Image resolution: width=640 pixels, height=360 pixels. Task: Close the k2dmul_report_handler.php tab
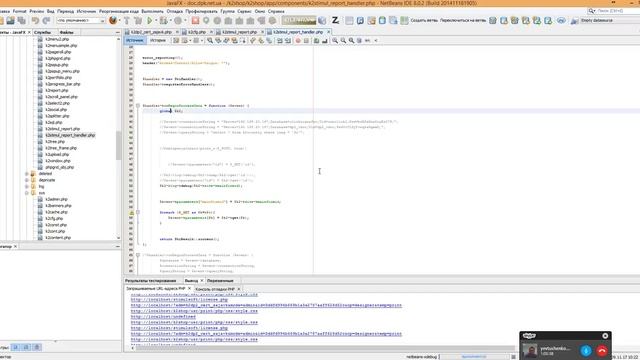tap(329, 32)
